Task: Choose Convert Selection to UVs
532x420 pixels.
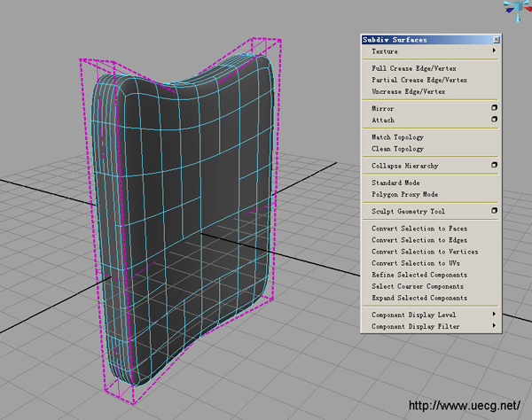Action: click(x=416, y=263)
